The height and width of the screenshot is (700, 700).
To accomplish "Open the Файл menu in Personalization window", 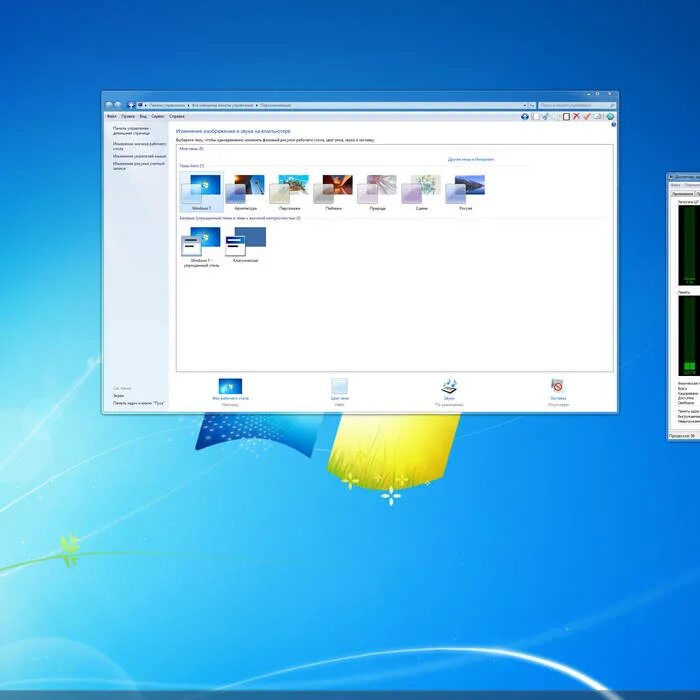I will click(x=112, y=116).
